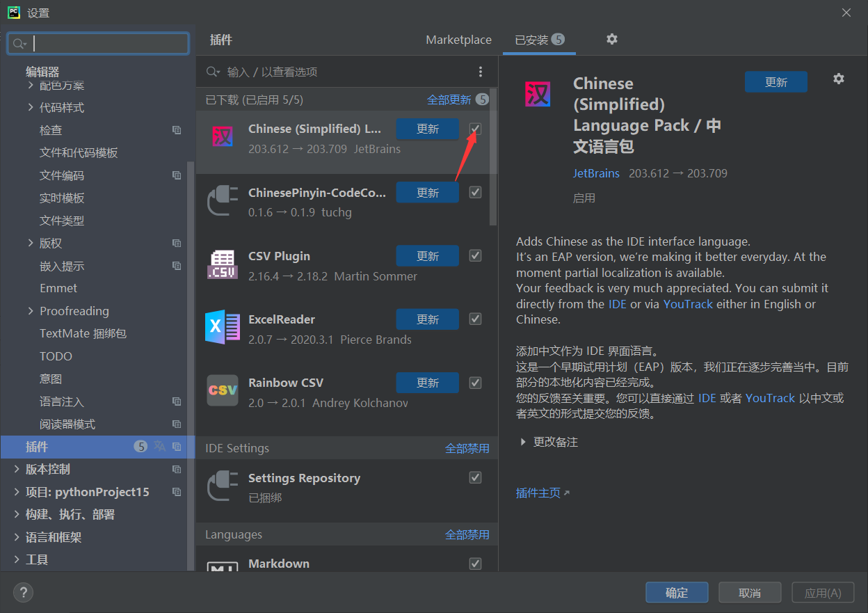Expand the 语言和框架 node

coord(17,537)
